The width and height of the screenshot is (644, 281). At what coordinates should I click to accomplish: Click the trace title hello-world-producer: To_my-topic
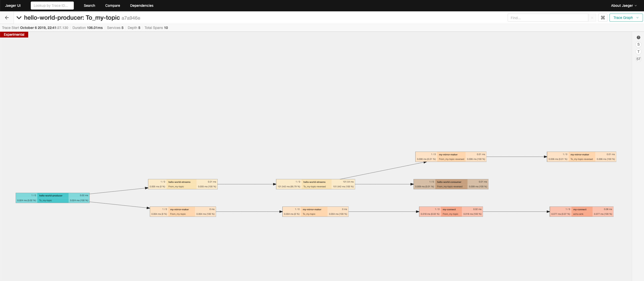[72, 18]
